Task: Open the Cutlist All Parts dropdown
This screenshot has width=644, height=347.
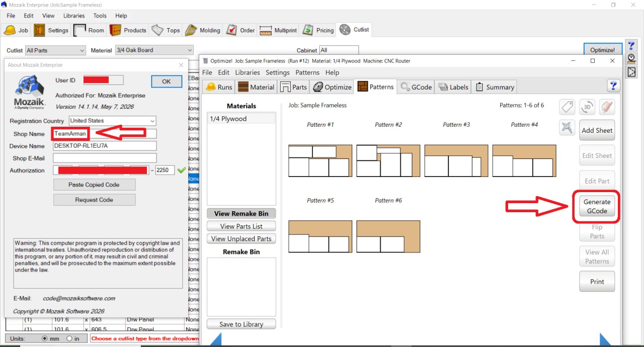Action: (x=55, y=50)
